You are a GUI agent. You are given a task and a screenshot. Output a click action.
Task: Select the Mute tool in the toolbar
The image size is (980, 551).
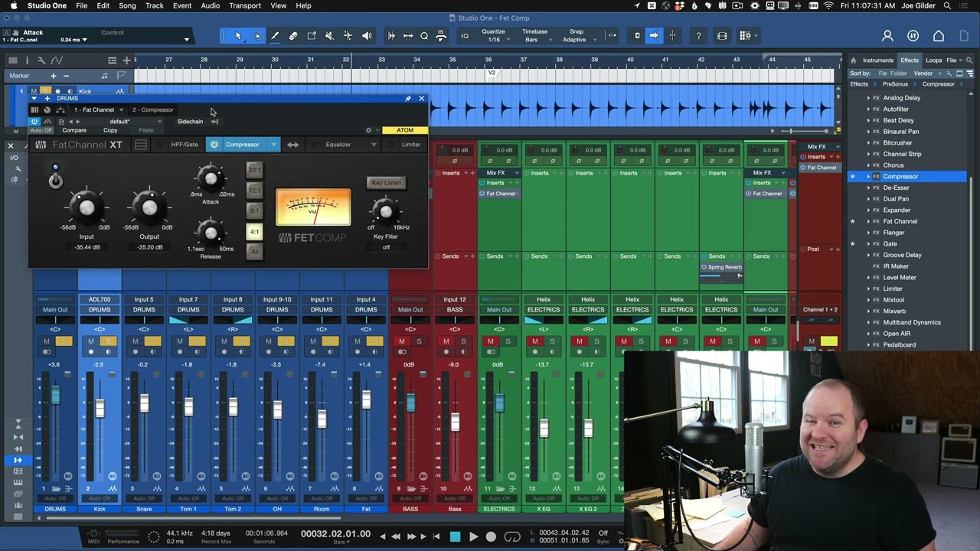(x=329, y=36)
